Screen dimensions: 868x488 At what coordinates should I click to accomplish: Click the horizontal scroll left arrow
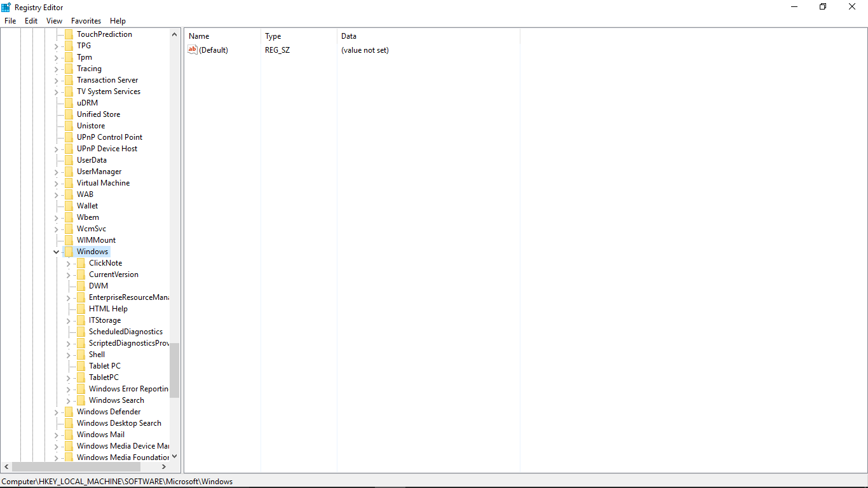point(7,467)
